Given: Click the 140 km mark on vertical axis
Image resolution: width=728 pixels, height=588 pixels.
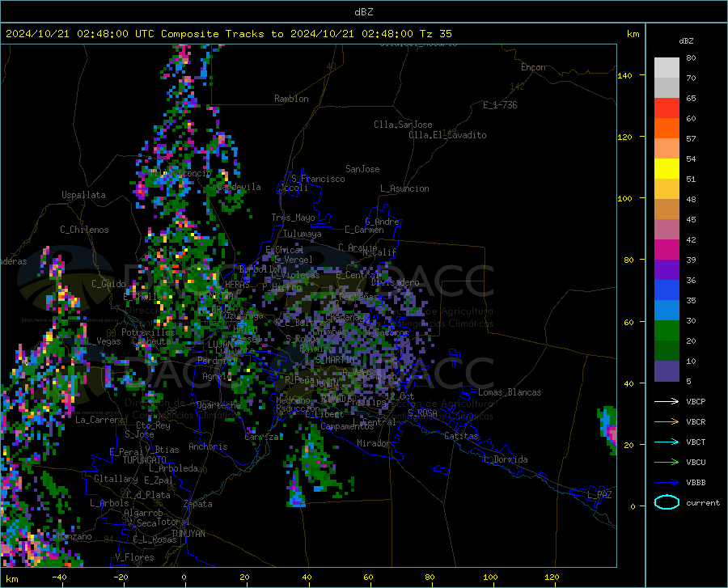Looking at the screenshot, I should click(x=625, y=75).
